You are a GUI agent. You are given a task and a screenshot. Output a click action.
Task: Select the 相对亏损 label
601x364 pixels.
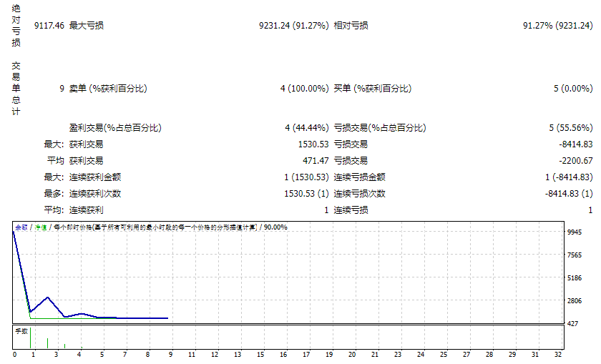351,26
